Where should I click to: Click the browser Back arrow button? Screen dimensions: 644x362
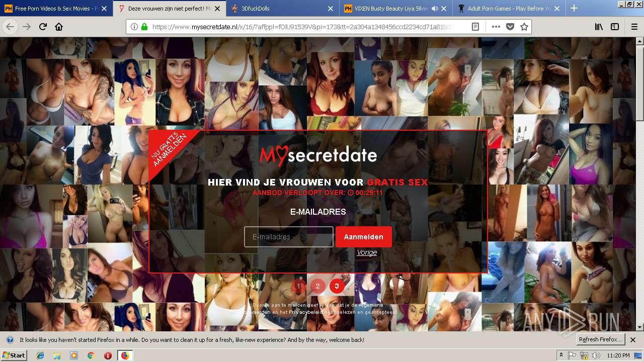tap(11, 27)
